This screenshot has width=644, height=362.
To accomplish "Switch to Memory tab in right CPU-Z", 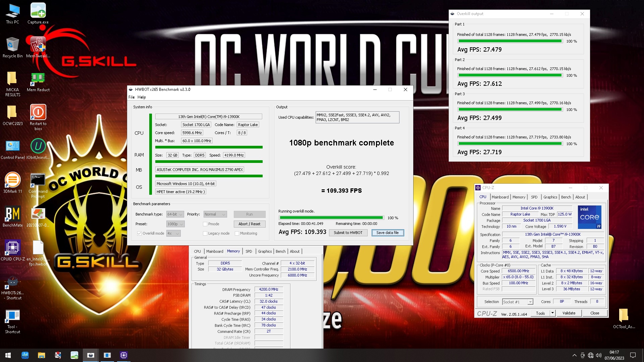I will [x=519, y=197].
